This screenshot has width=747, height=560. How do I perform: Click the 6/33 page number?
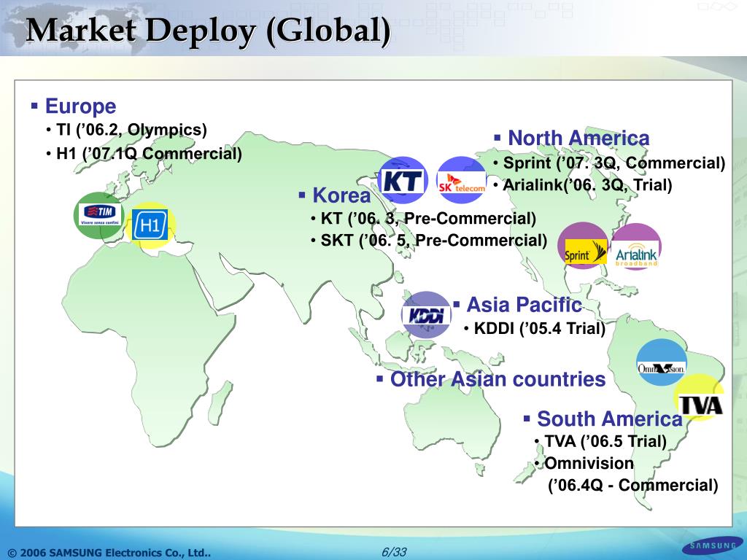(393, 552)
